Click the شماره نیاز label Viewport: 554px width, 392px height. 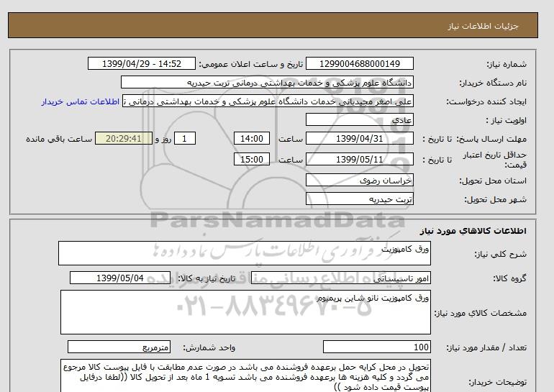(x=507, y=64)
